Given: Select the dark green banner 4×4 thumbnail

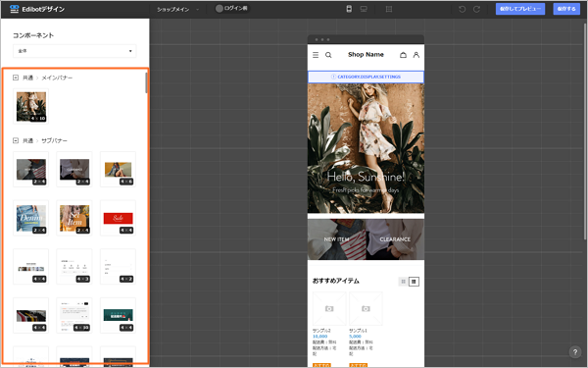Looking at the screenshot, I should pyautogui.click(x=118, y=315).
